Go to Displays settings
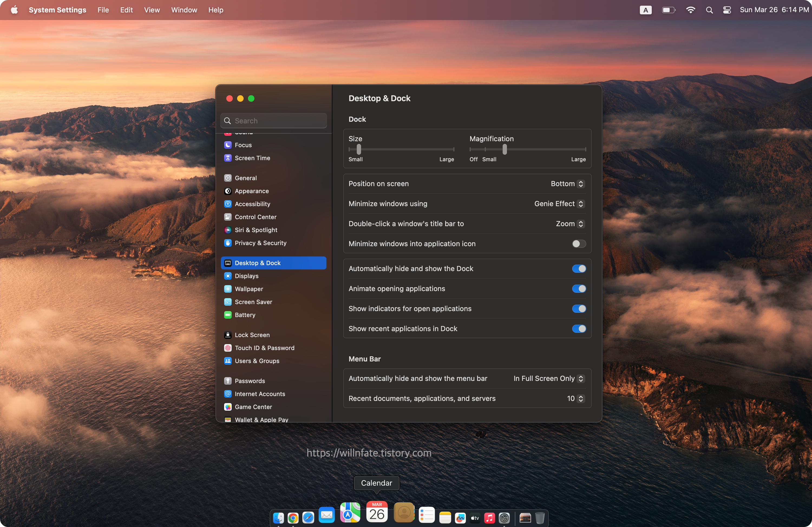This screenshot has width=812, height=527. click(x=246, y=276)
